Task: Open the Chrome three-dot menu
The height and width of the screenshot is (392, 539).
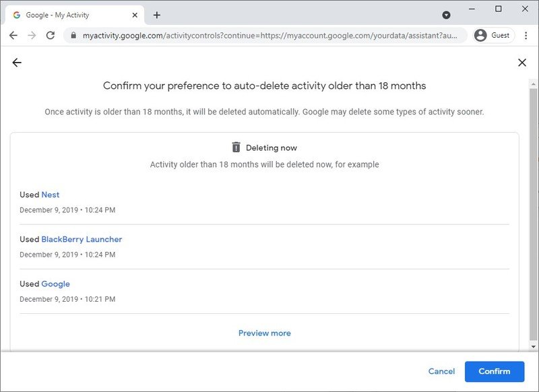Action: click(x=526, y=36)
